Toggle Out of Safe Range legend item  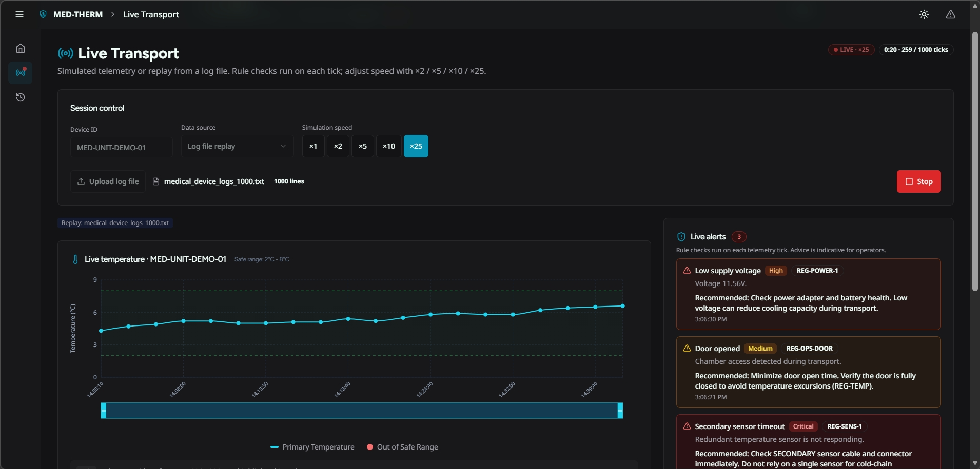402,447
